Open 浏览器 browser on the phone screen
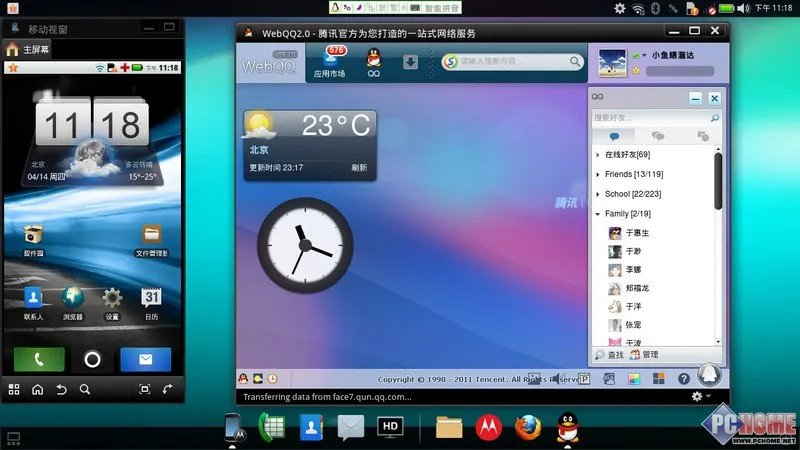800x450 pixels. 73,304
